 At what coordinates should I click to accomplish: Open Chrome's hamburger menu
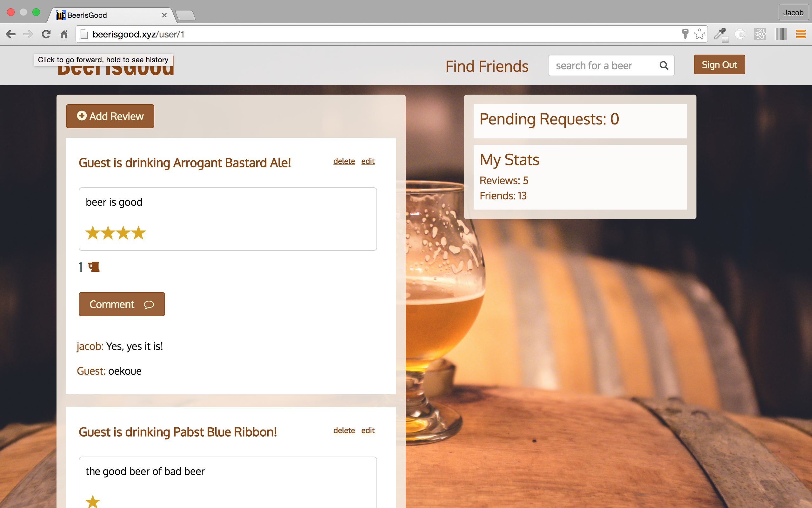click(801, 34)
